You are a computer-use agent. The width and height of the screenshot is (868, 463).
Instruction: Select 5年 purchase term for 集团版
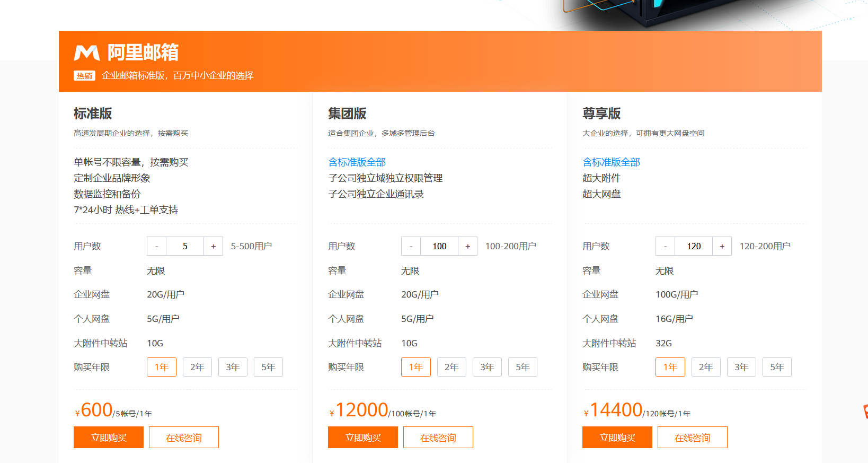522,367
